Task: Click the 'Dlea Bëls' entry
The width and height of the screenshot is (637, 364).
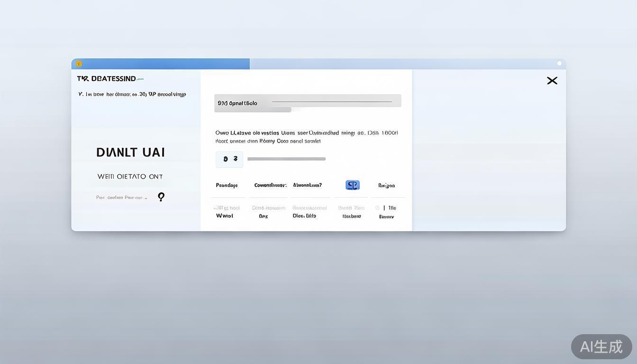Action: (x=304, y=216)
